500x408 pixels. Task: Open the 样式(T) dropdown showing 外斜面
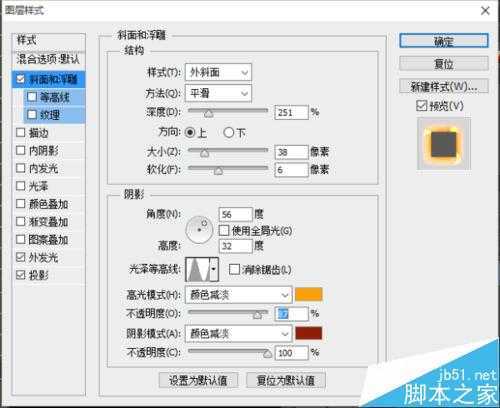218,72
